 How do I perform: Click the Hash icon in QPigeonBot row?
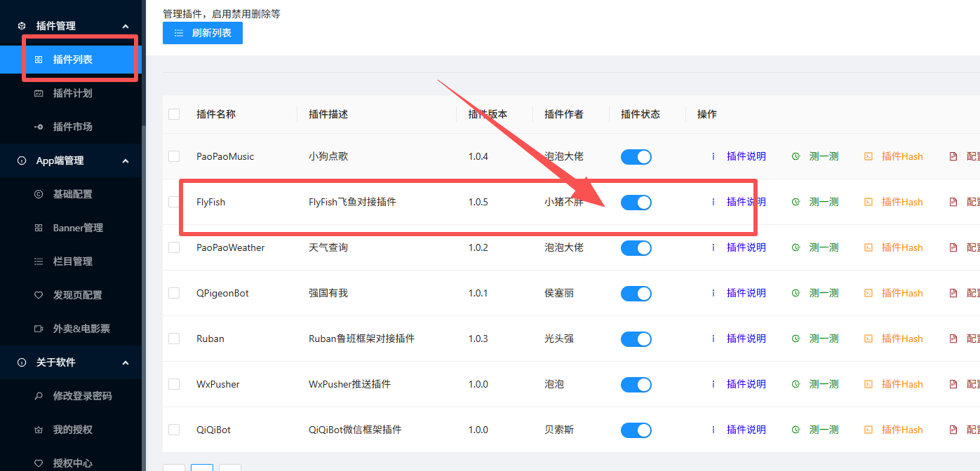868,293
